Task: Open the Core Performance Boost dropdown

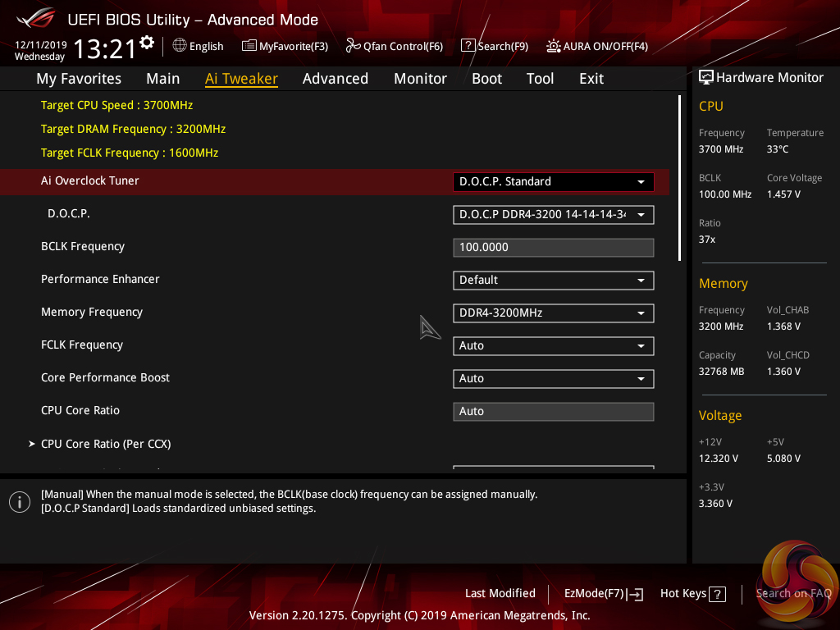Action: click(553, 378)
